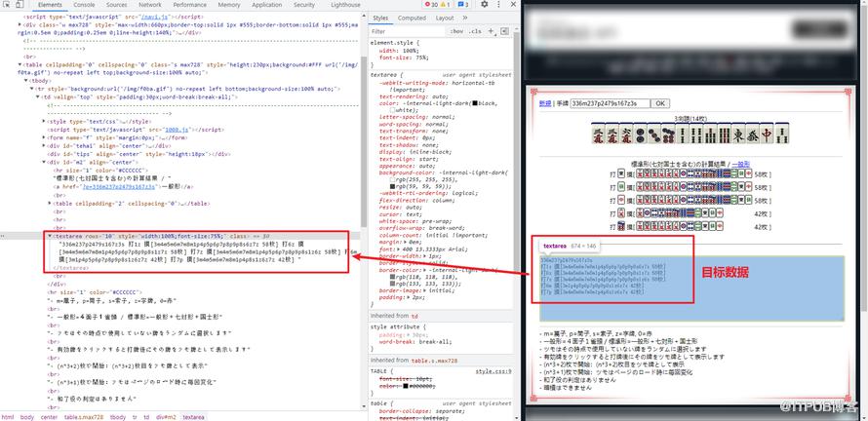Toggle the :hov element state button
Viewport: 868px width, 421px height.
pyautogui.click(x=457, y=31)
